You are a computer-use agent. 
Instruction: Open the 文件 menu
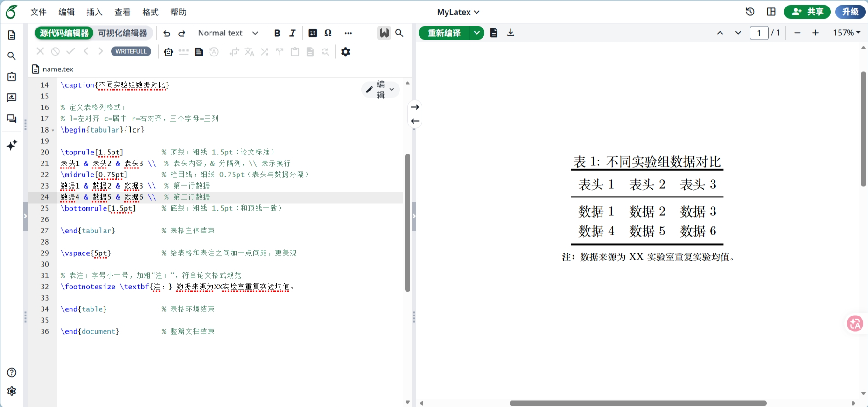pyautogui.click(x=38, y=12)
